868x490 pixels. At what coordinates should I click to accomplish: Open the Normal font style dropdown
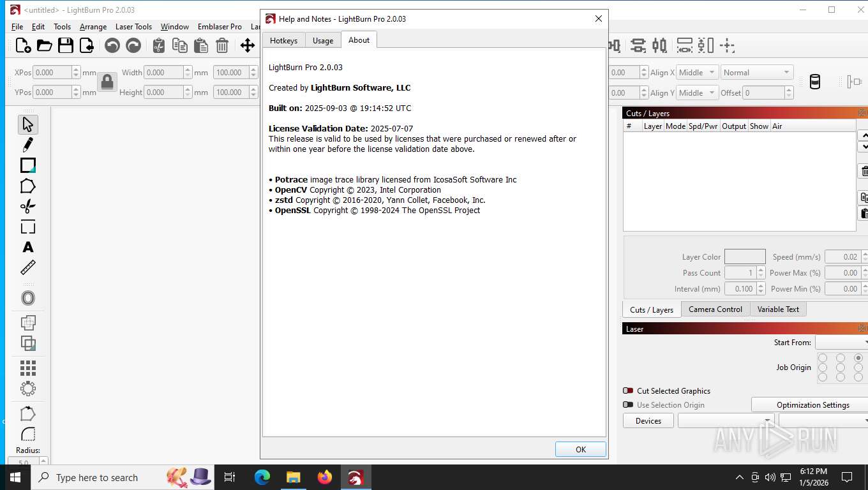click(x=757, y=72)
